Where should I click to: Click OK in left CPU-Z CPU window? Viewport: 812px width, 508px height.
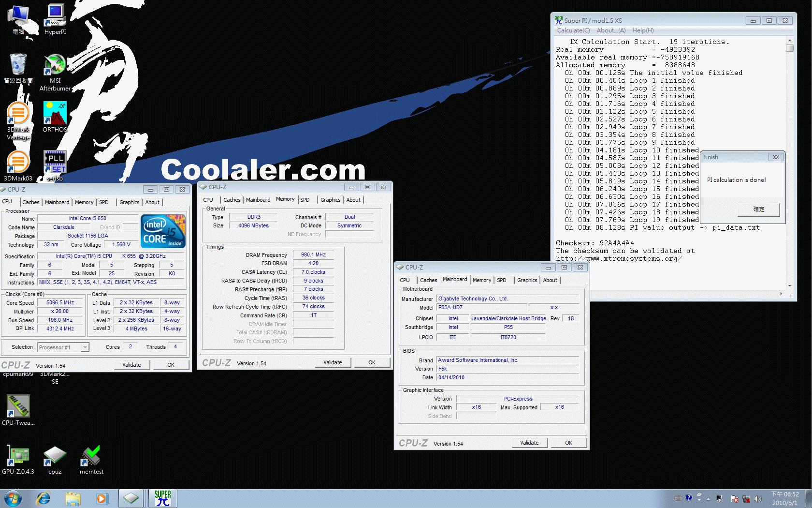pos(171,365)
